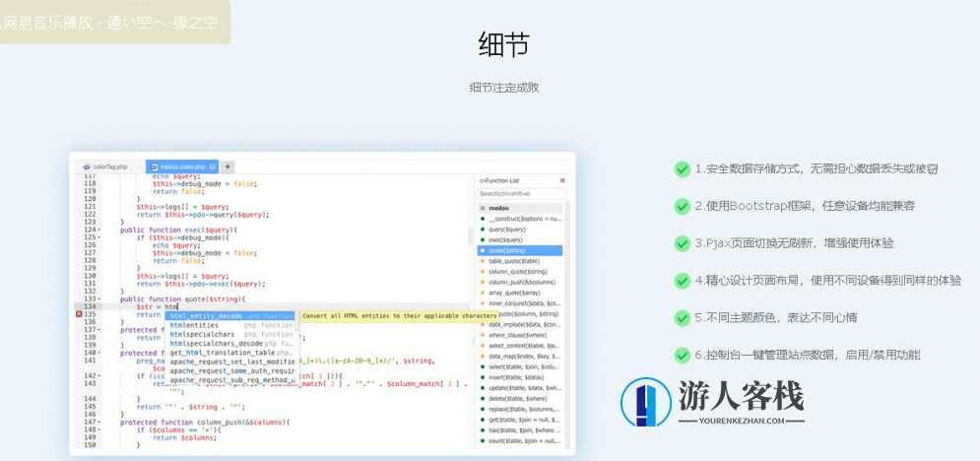Image resolution: width=980 pixels, height=461 pixels.
Task: Click the yellow HTML entities tooltip
Action: (400, 316)
